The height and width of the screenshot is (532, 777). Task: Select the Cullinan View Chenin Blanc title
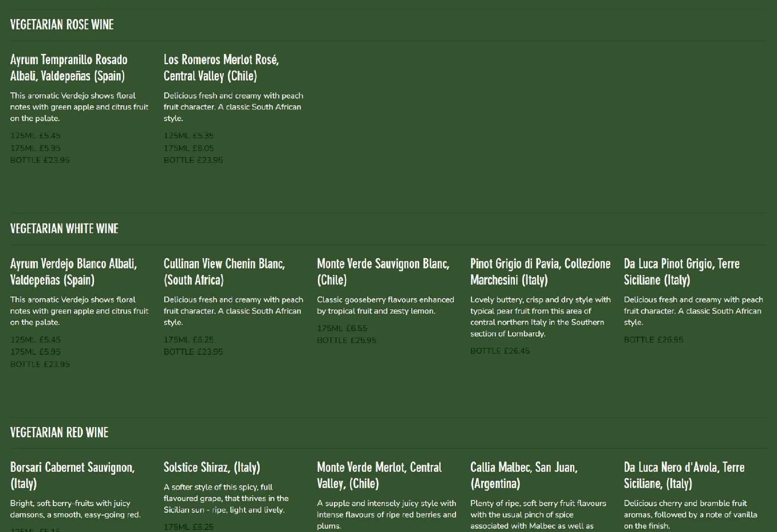click(x=224, y=272)
